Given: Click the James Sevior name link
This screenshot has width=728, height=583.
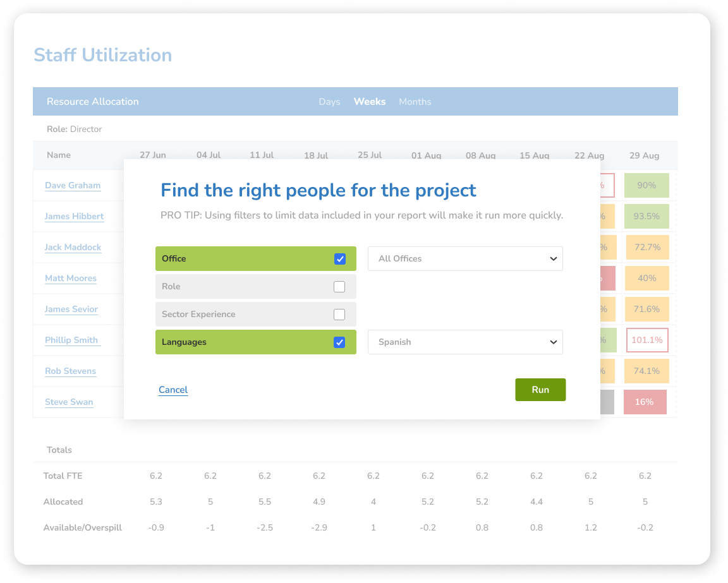Looking at the screenshot, I should pos(71,309).
